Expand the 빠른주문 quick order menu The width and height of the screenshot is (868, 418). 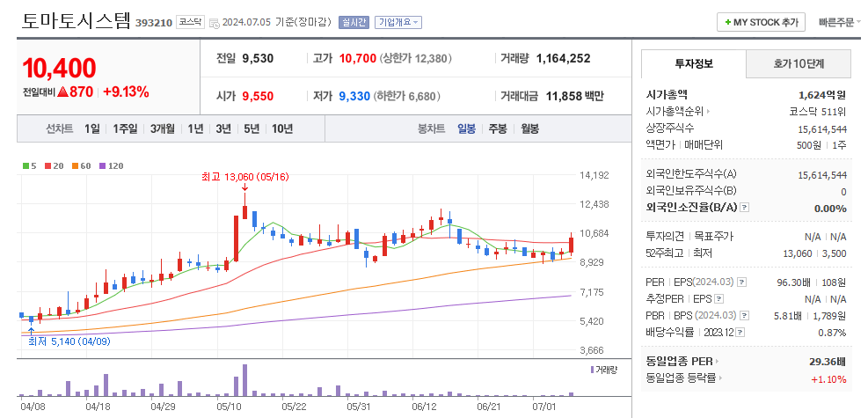(839, 23)
